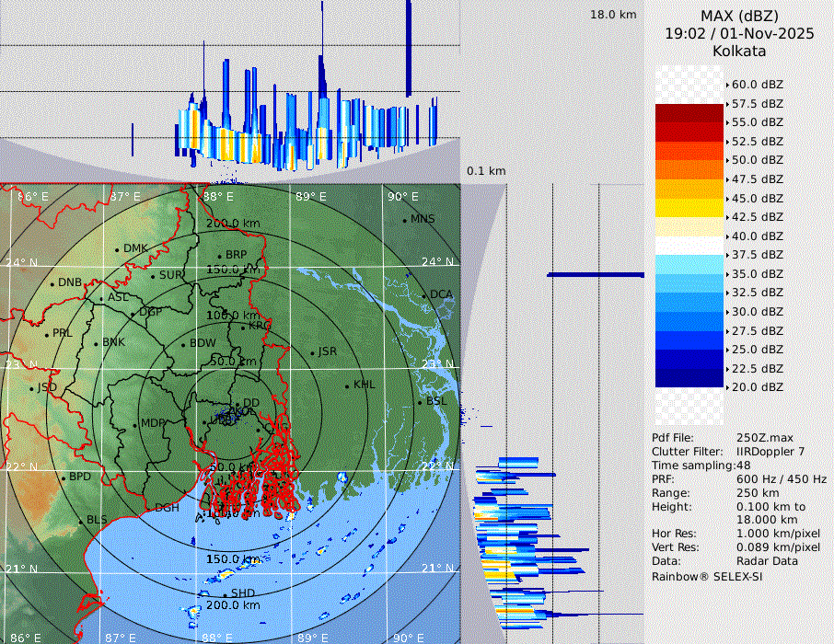Click the MDP station marker
Viewport: 834px width, 644px height.
click(134, 424)
